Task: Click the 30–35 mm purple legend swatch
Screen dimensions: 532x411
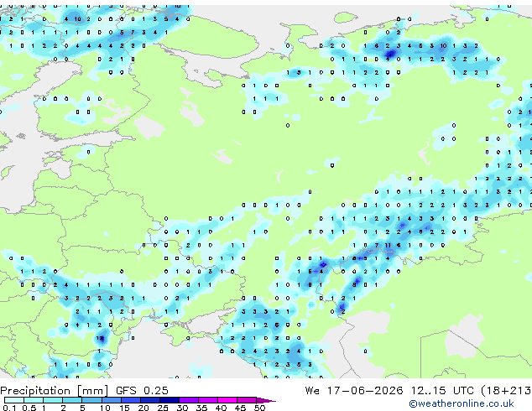Action: 188,400
